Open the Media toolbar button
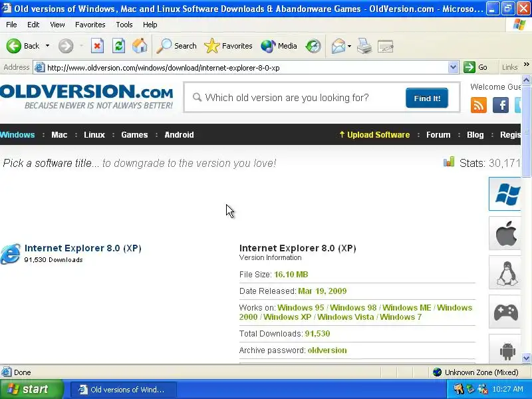The width and height of the screenshot is (532, 399). (279, 46)
